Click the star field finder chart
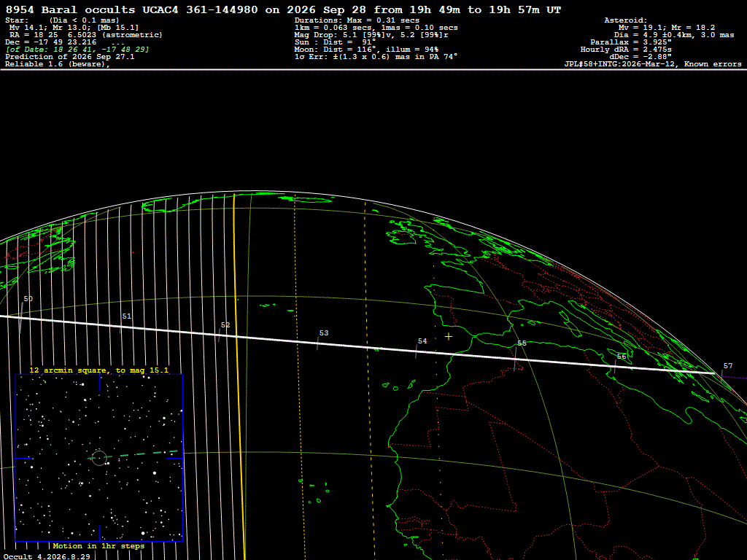The width and height of the screenshot is (747, 560). pos(99,458)
